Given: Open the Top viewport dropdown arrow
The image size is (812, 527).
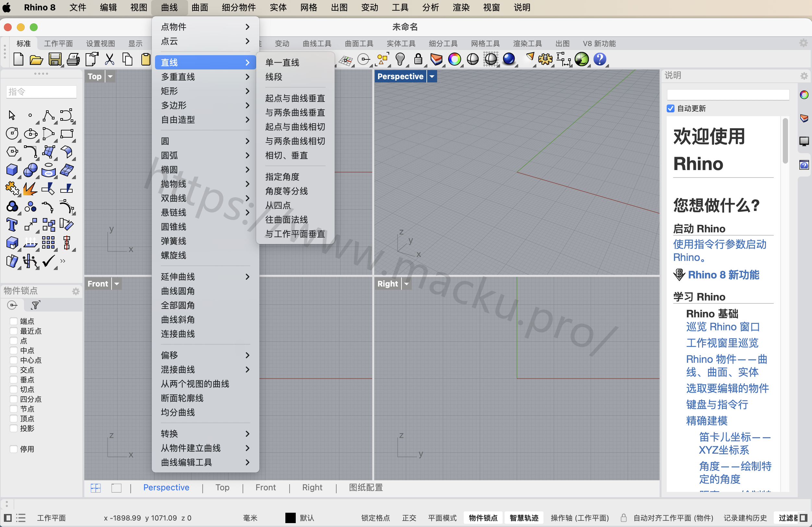Looking at the screenshot, I should tap(110, 77).
